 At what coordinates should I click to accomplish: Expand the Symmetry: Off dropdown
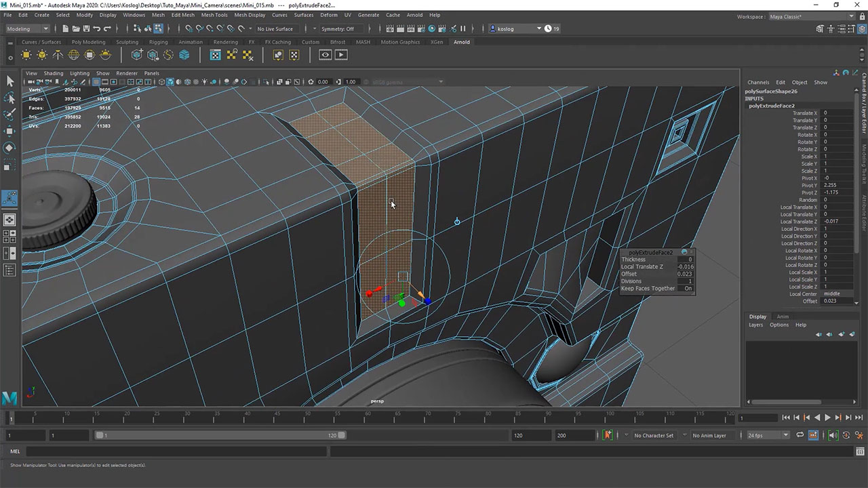point(338,28)
